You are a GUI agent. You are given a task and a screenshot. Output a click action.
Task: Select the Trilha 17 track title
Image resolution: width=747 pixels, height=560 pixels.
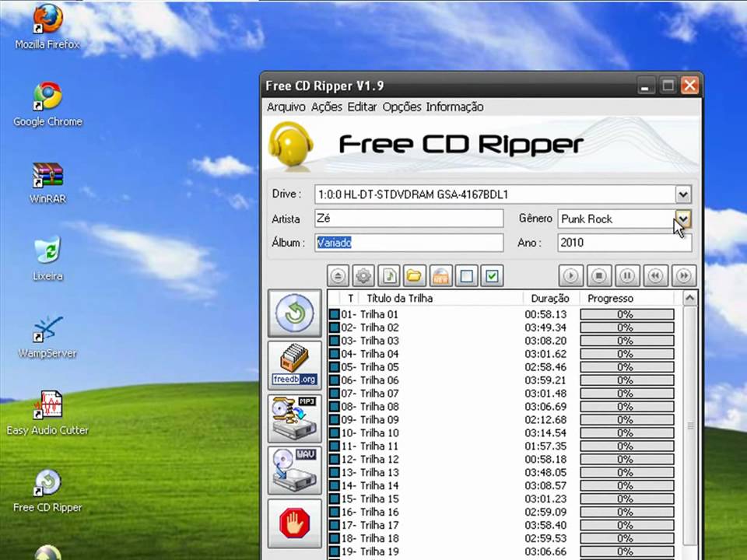pyautogui.click(x=379, y=525)
